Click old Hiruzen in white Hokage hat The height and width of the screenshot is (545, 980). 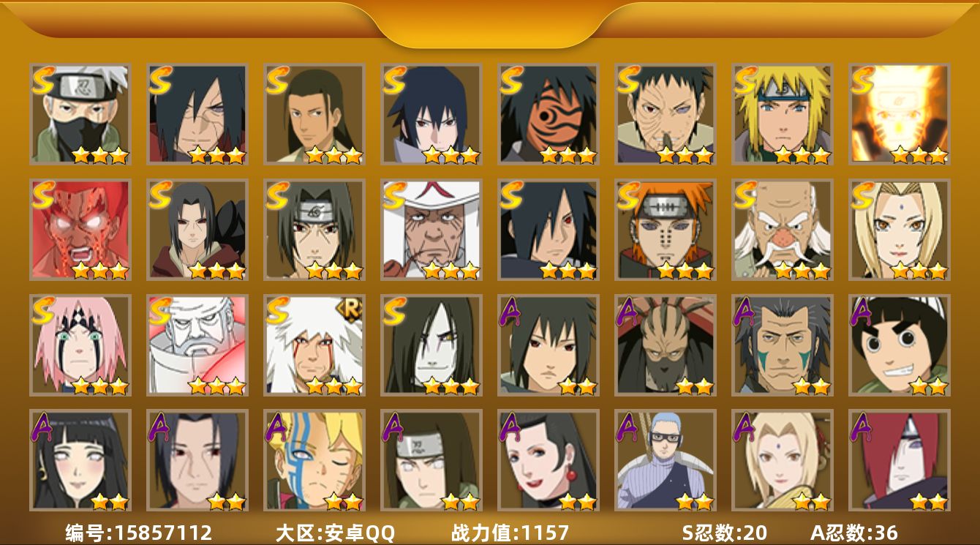[431, 230]
